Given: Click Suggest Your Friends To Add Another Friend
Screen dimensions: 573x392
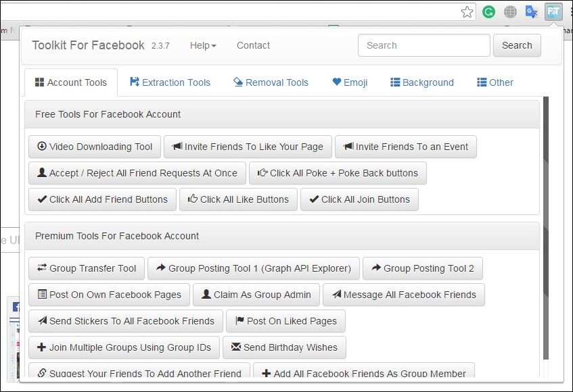Looking at the screenshot, I should 139,370.
